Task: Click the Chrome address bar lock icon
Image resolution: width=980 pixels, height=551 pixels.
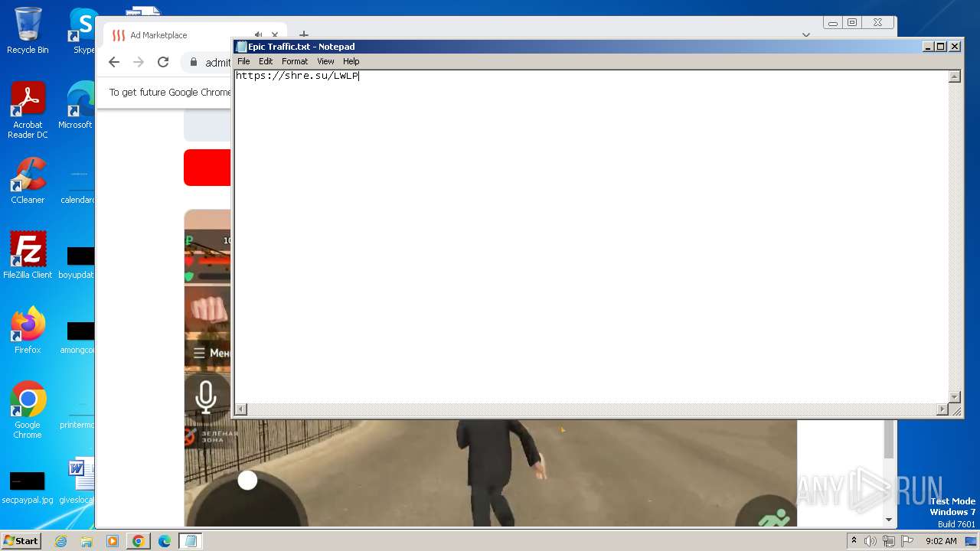Action: pyautogui.click(x=194, y=63)
